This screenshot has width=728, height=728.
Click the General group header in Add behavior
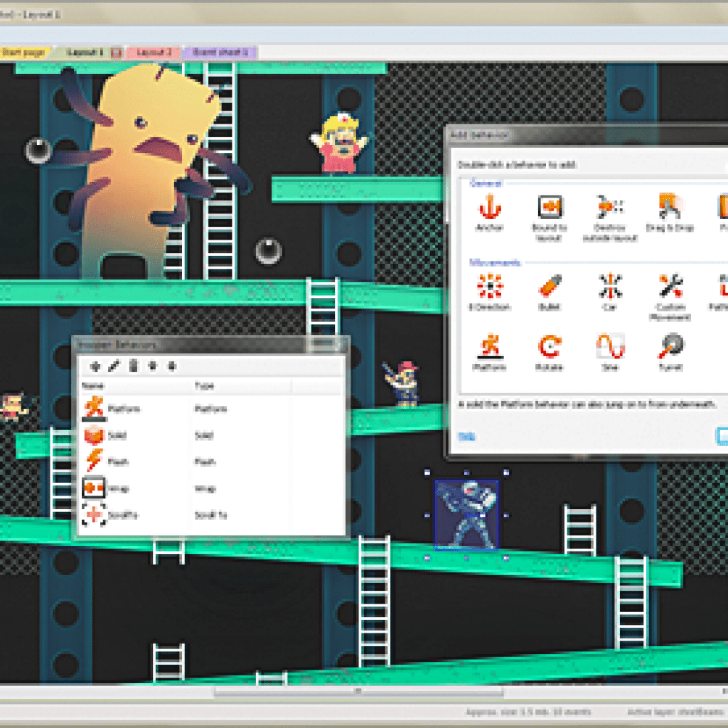click(x=485, y=183)
